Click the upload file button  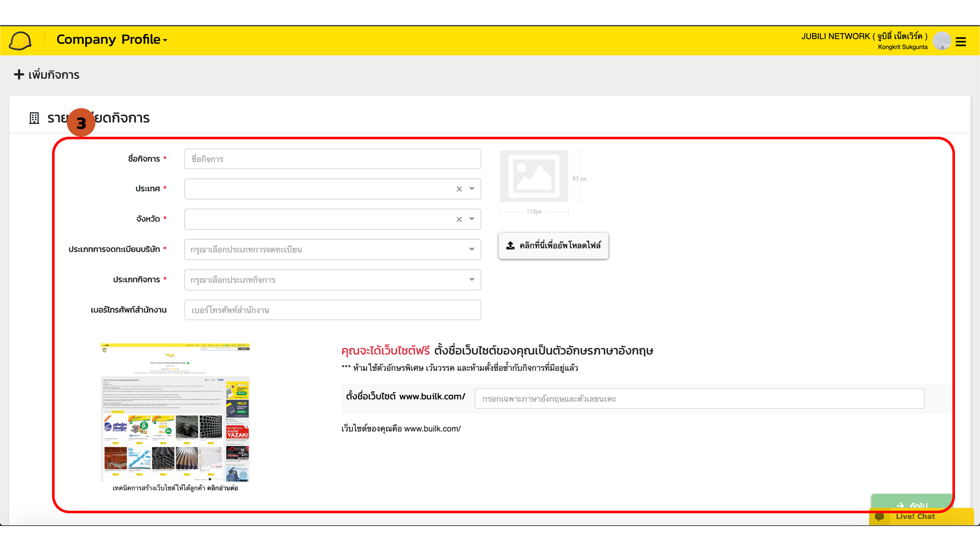(x=553, y=245)
